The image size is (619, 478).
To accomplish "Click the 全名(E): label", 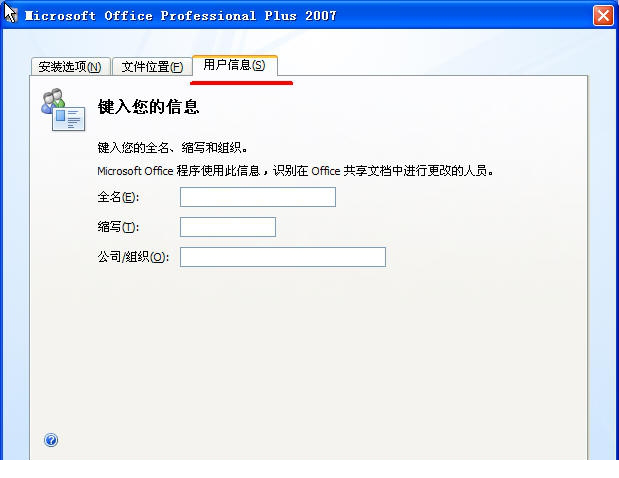I will (118, 197).
